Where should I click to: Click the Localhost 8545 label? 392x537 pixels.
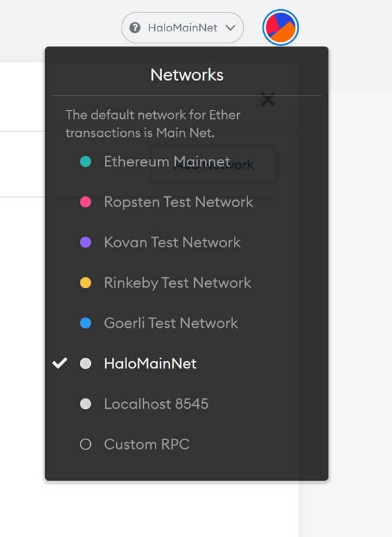[156, 404]
